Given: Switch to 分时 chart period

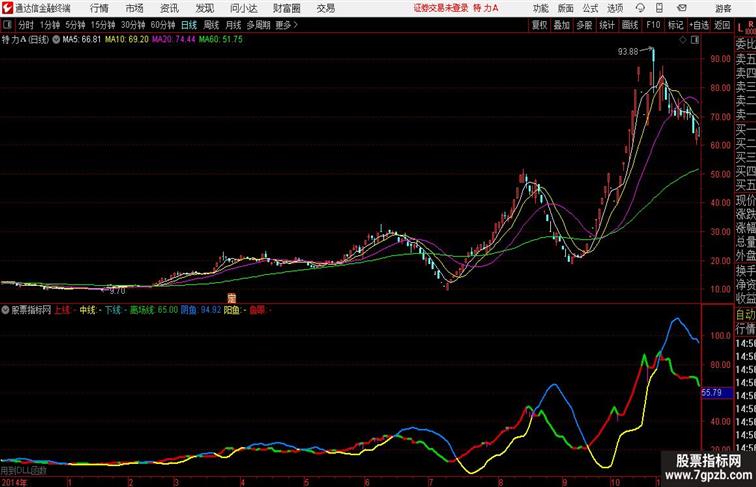Looking at the screenshot, I should tap(26, 25).
